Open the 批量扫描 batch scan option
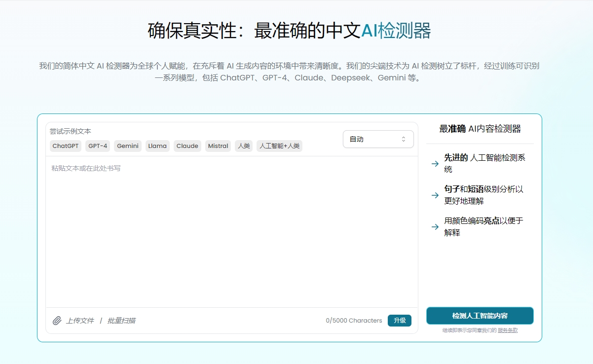 [121, 321]
